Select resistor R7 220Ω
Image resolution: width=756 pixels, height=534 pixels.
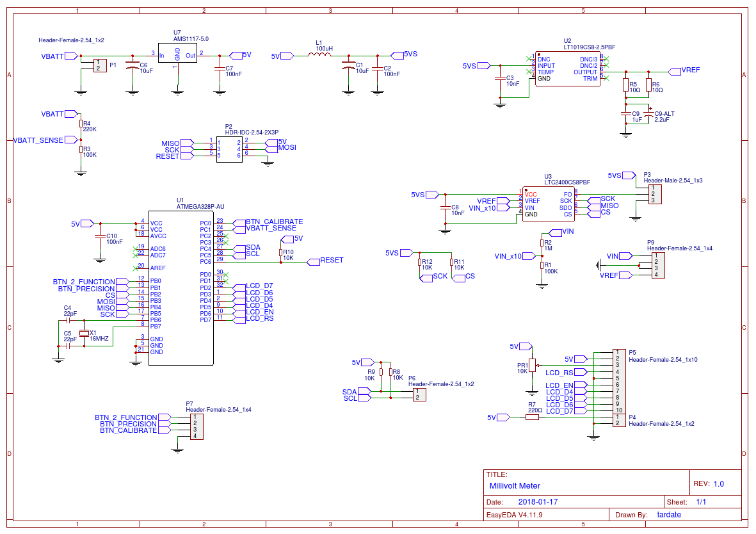533,417
